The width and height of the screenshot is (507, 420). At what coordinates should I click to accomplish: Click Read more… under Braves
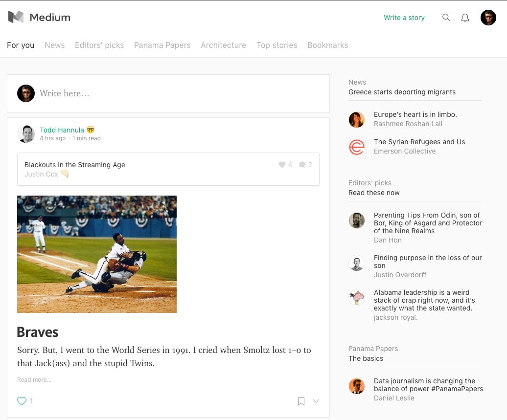[34, 380]
